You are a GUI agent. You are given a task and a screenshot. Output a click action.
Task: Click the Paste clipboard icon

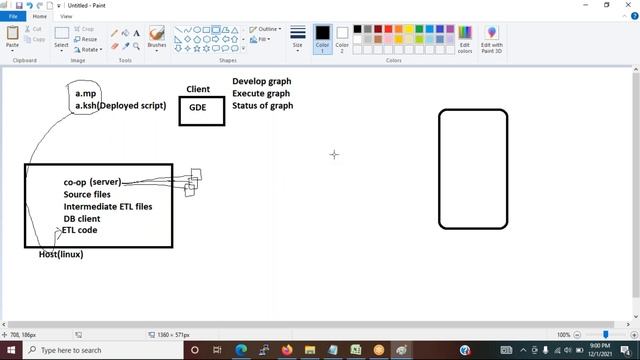coord(12,33)
